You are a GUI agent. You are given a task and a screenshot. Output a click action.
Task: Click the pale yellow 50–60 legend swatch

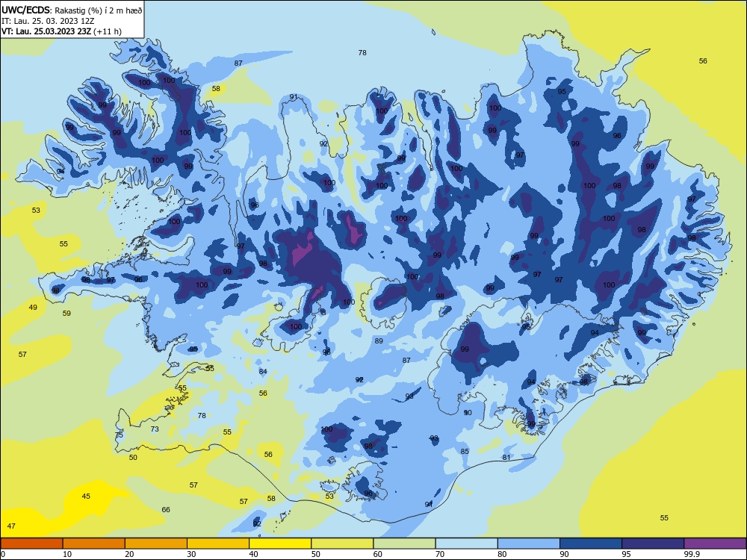tap(342, 544)
